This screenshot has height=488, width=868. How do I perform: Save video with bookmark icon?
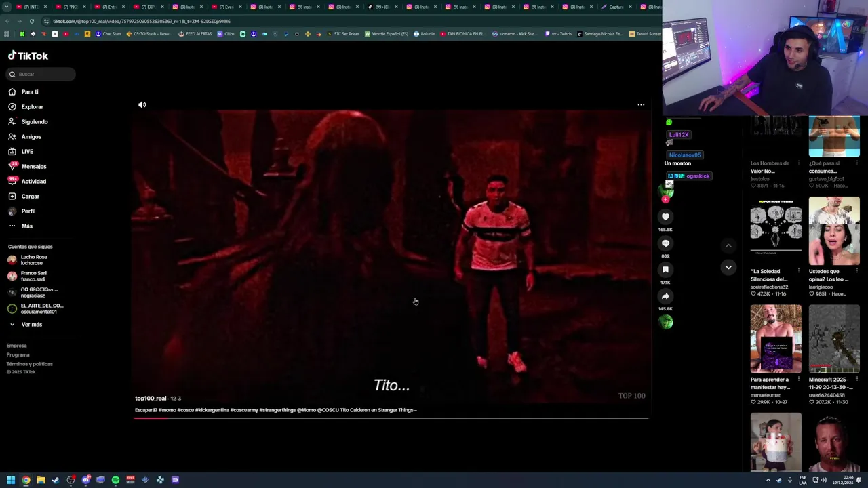(x=665, y=270)
